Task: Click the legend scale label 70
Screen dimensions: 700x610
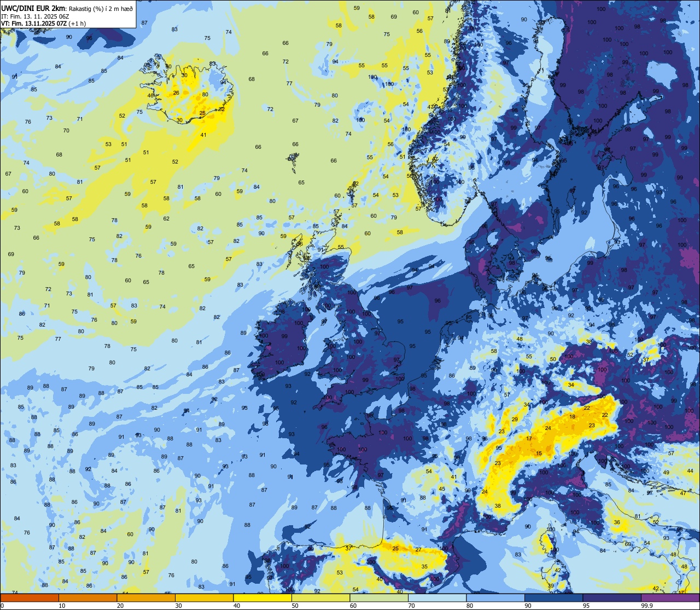Action: tap(411, 606)
